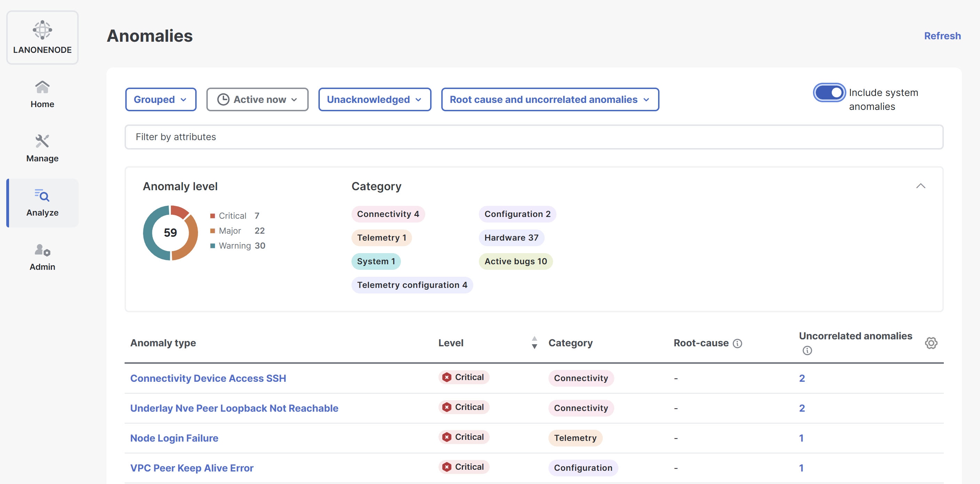The width and height of the screenshot is (980, 484).
Task: Open the Grouped dropdown
Action: [x=160, y=99]
